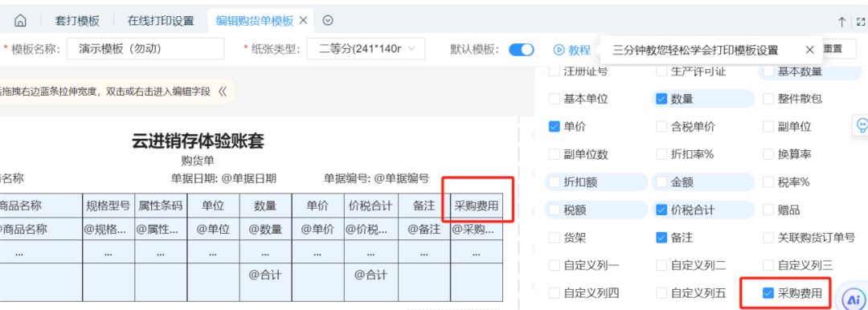Click the 云进销存体验账套 title

coord(198,141)
